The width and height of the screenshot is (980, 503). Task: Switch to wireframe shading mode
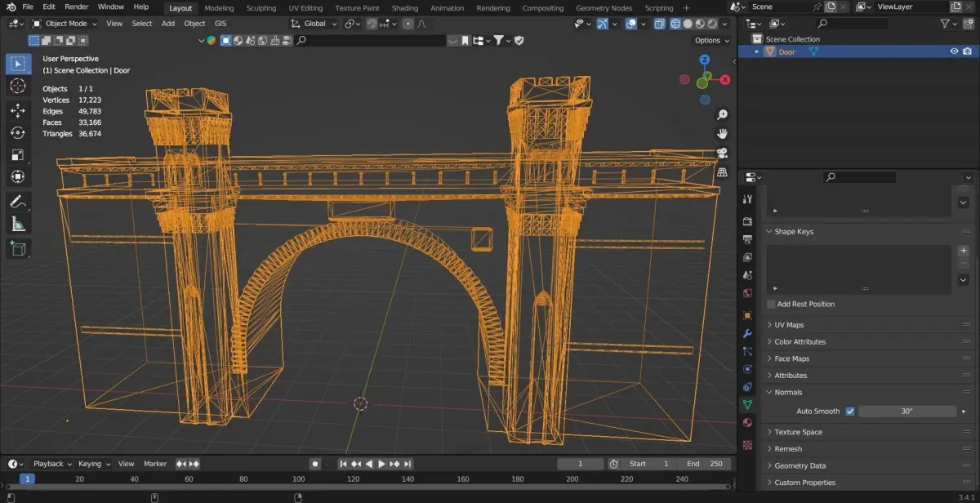click(675, 24)
